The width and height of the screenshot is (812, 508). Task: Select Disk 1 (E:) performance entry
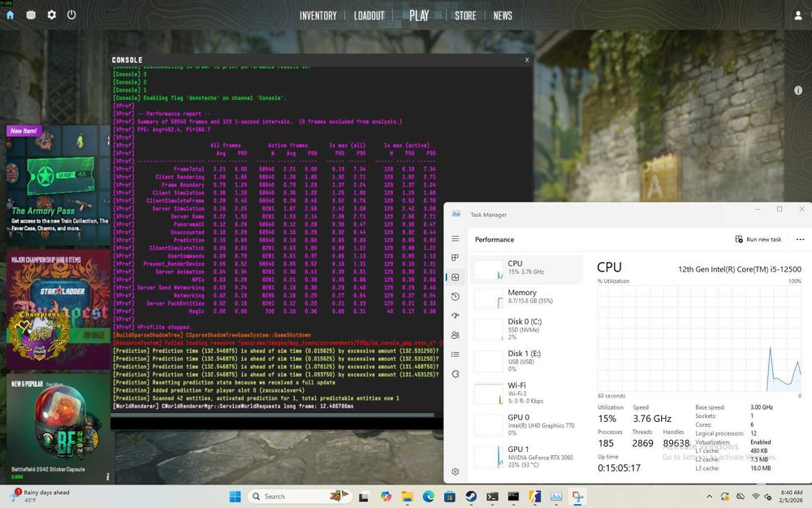526,362
